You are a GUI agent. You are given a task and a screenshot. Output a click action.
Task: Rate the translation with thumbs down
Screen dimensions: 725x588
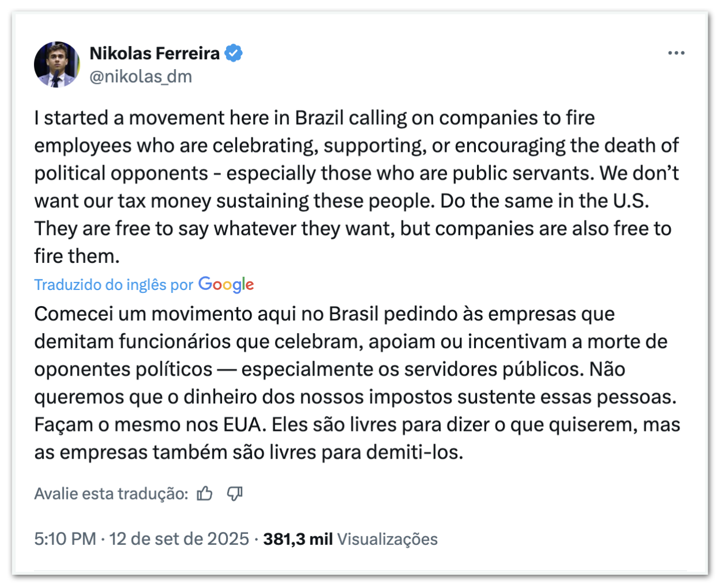pos(235,494)
